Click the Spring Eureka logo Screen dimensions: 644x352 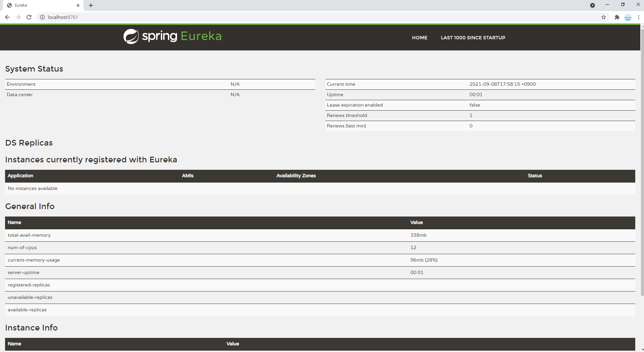pos(172,36)
